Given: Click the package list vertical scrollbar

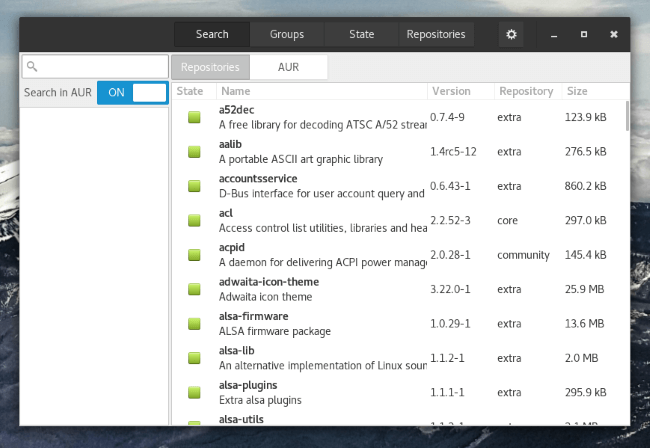Looking at the screenshot, I should click(x=627, y=116).
